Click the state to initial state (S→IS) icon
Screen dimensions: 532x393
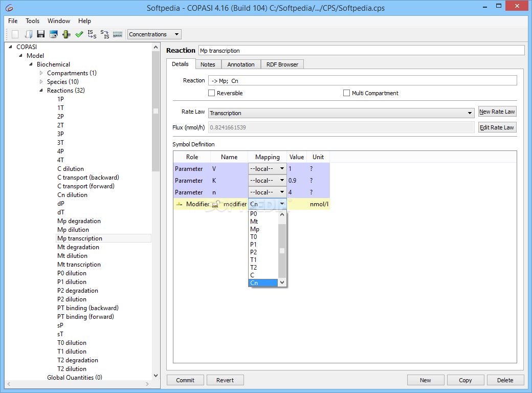tap(105, 34)
